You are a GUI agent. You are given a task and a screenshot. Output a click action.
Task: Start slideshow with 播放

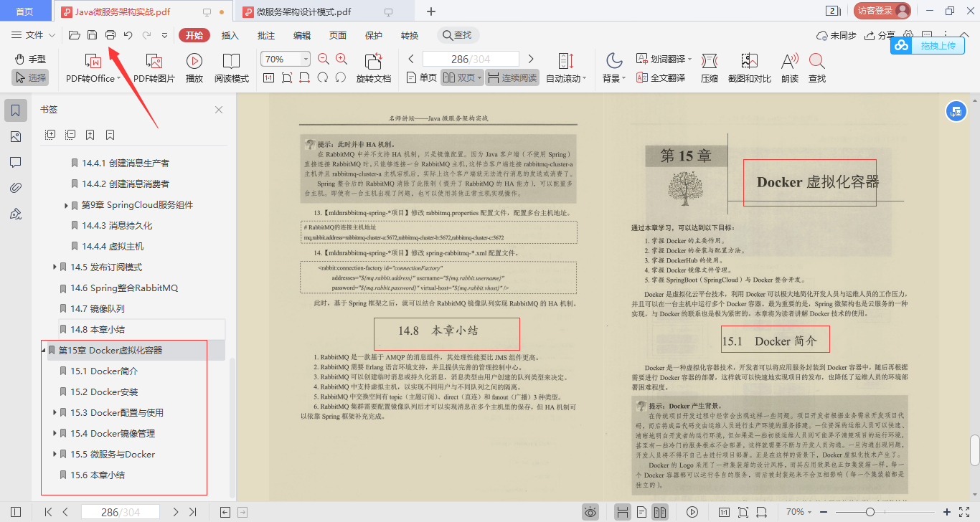point(194,69)
